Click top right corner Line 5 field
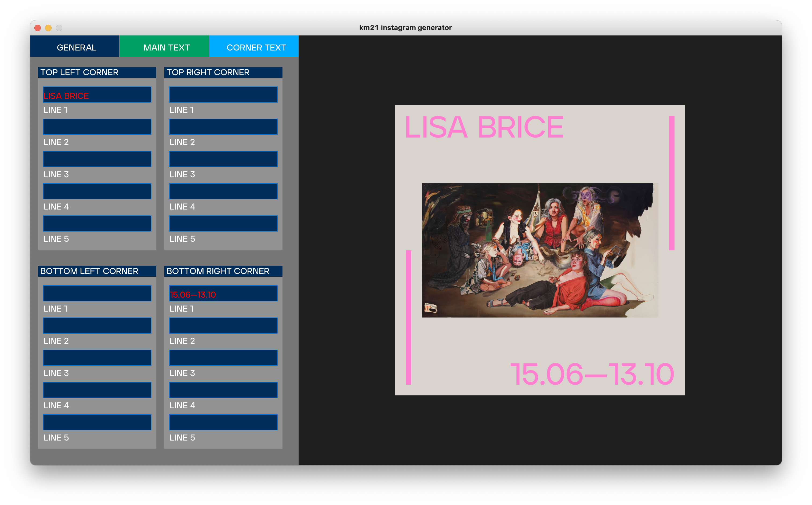The image size is (812, 505). [223, 223]
